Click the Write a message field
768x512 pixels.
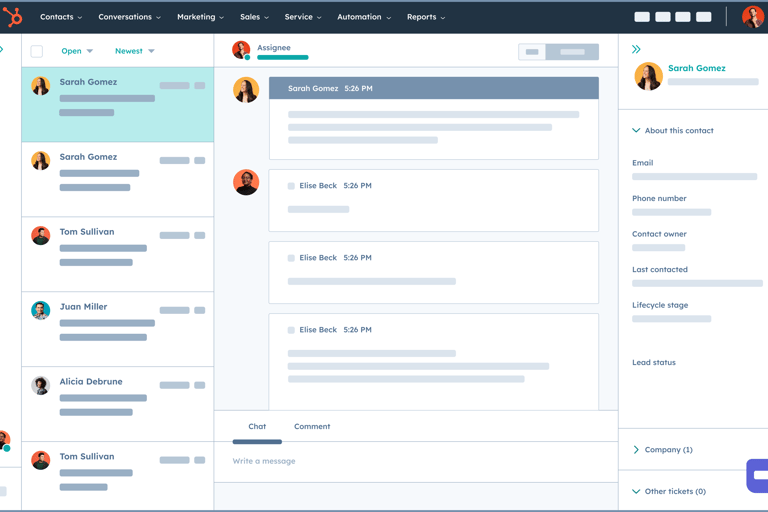coord(416,462)
